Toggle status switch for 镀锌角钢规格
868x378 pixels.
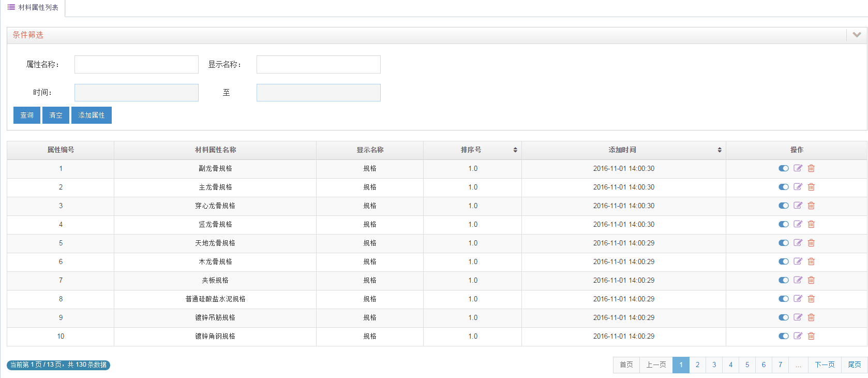[784, 336]
